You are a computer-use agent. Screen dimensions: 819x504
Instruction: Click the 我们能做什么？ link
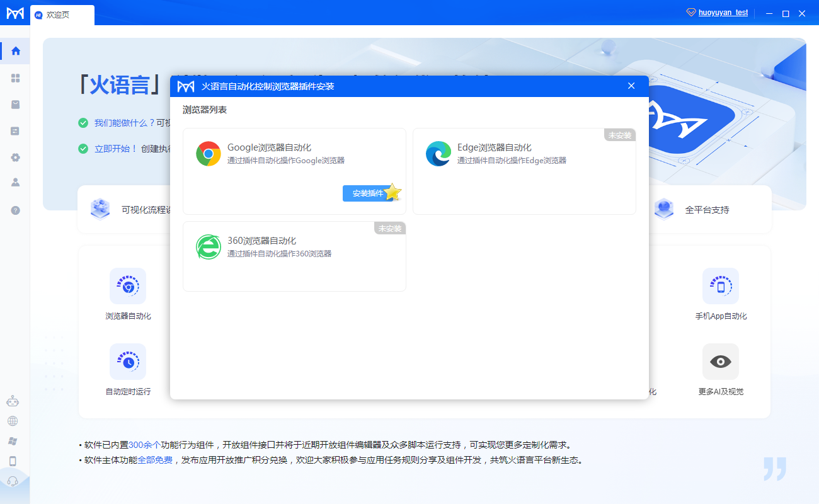point(125,123)
